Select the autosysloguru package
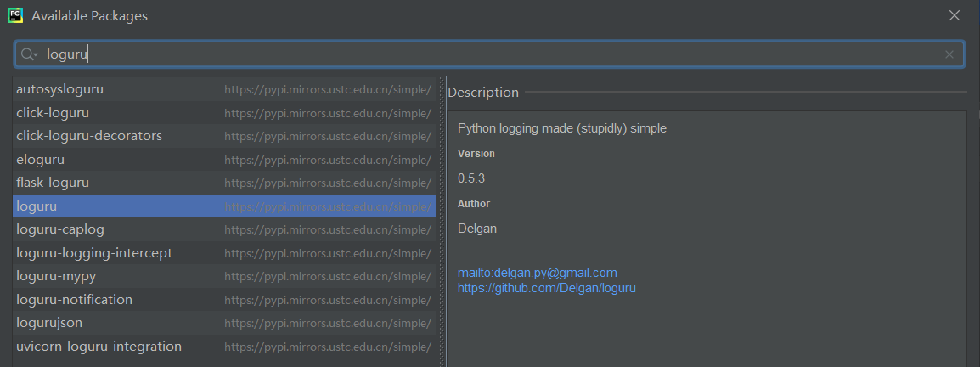The width and height of the screenshot is (980, 367). [x=59, y=89]
